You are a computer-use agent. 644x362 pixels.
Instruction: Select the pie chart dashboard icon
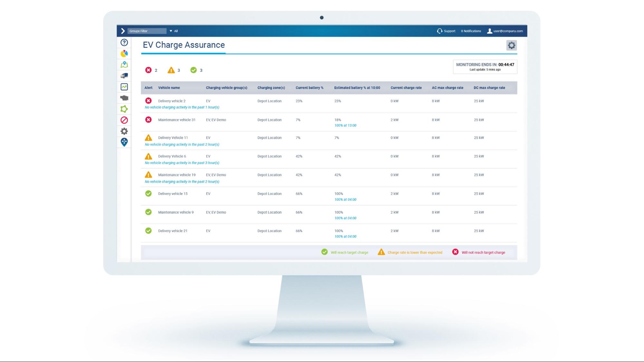pyautogui.click(x=124, y=53)
